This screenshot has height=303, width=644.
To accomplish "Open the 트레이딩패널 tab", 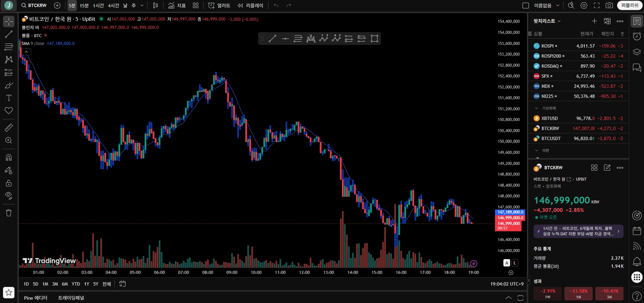I will 71,298.
